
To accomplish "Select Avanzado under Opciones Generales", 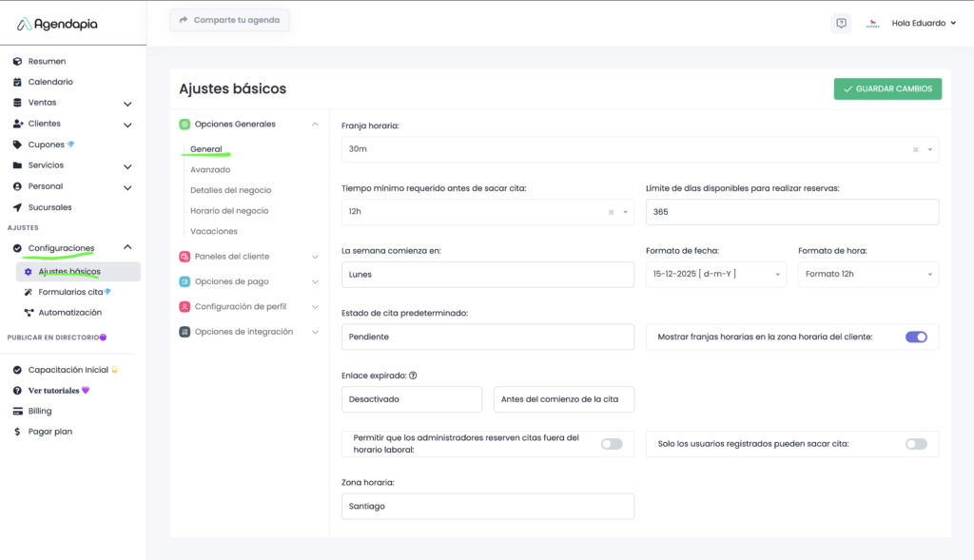I will pyautogui.click(x=210, y=169).
